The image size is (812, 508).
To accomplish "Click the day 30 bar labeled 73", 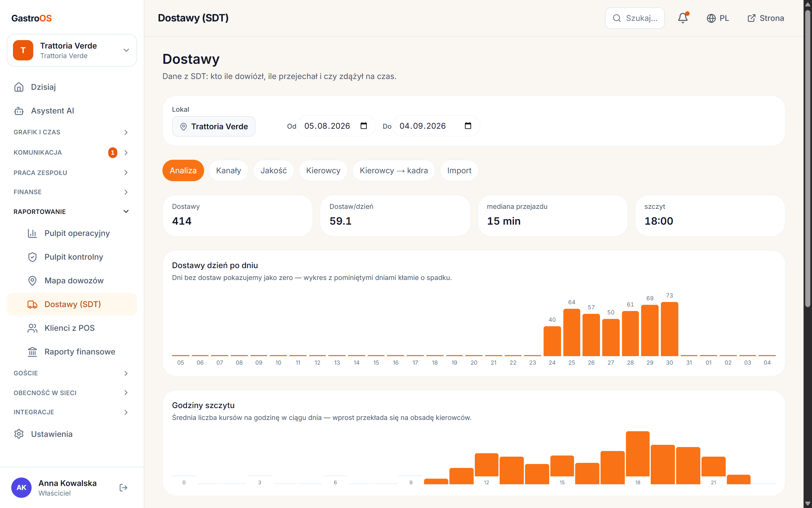I will pos(669,329).
